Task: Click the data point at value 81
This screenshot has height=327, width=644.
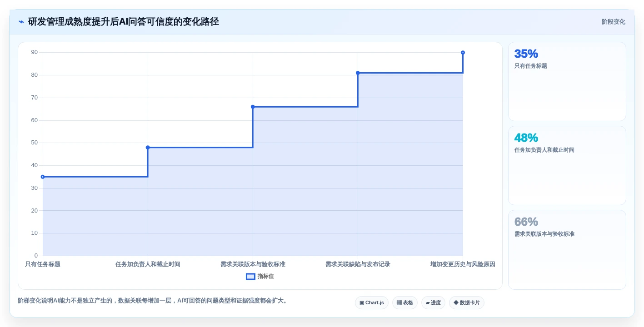Action: pyautogui.click(x=358, y=73)
